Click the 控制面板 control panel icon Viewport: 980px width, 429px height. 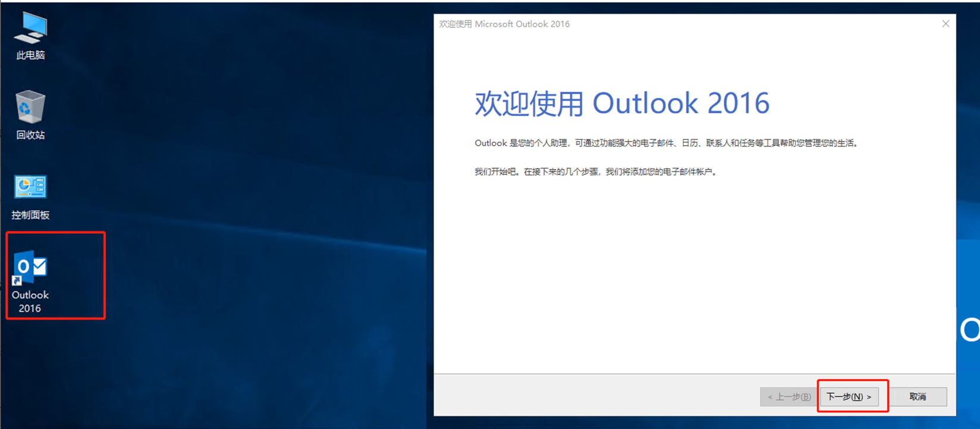[30, 187]
